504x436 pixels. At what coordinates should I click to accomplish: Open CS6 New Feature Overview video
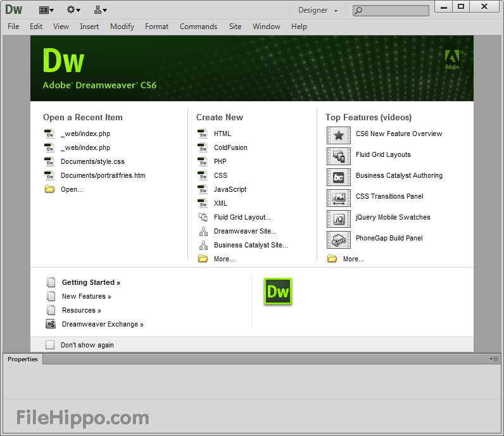399,134
